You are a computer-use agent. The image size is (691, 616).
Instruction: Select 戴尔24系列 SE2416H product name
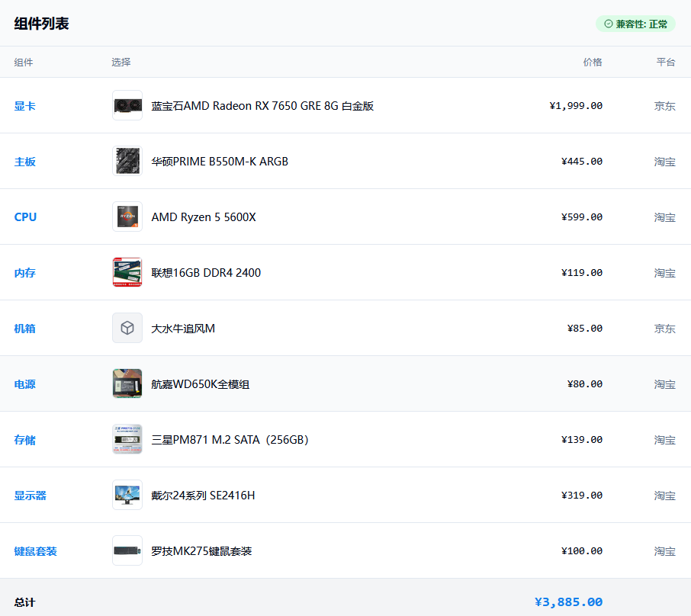(x=203, y=496)
